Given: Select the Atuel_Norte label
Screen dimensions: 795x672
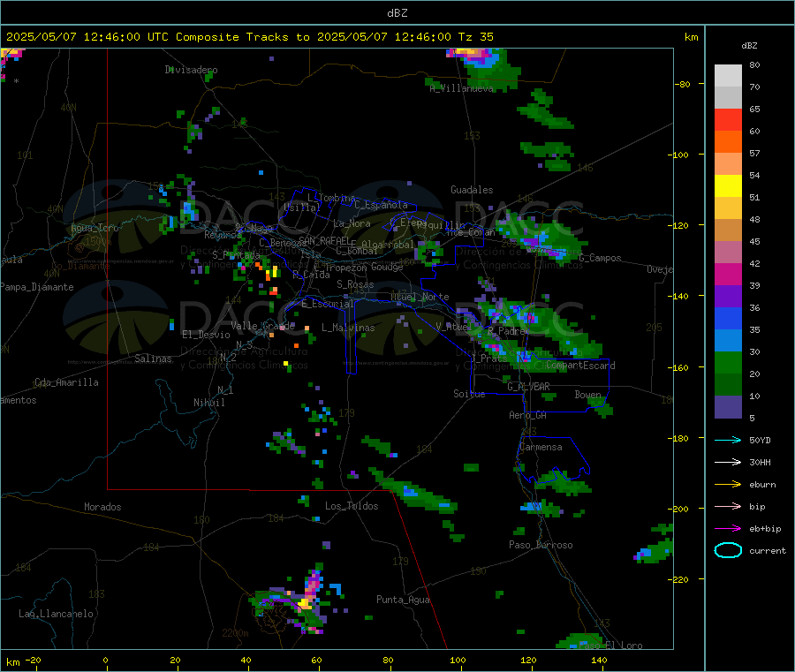Looking at the screenshot, I should (x=420, y=297).
